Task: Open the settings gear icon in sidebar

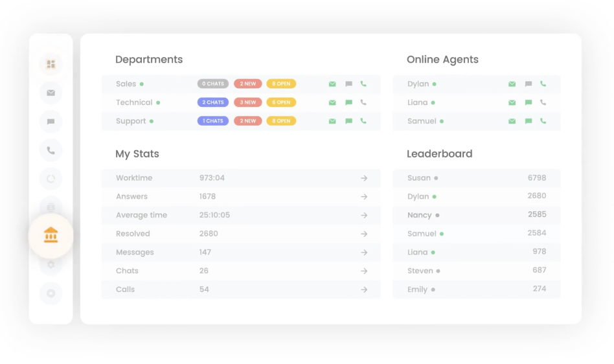Action: (x=51, y=265)
